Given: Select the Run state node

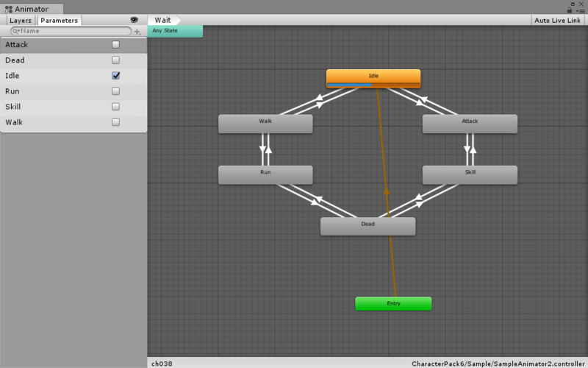Looking at the screenshot, I should [265, 175].
